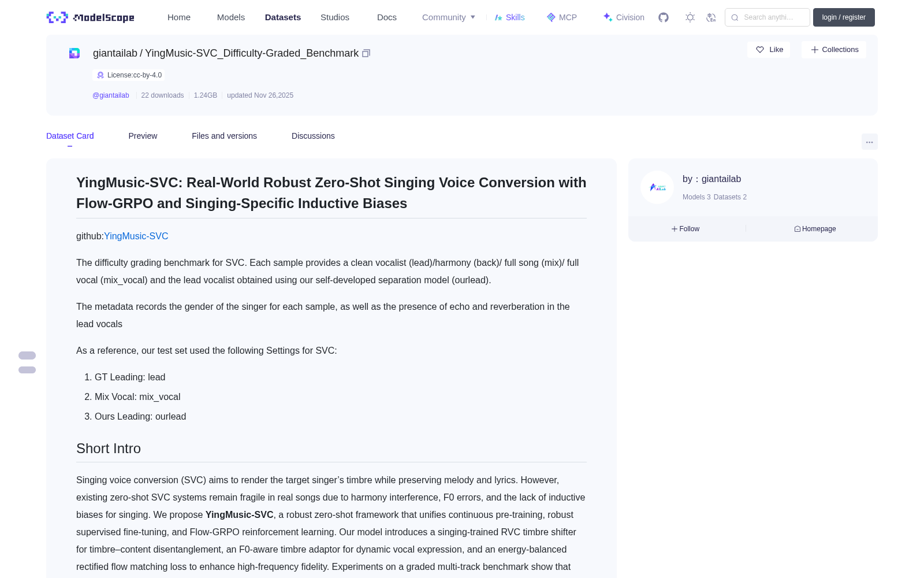Click the license badge icon

coord(100,75)
